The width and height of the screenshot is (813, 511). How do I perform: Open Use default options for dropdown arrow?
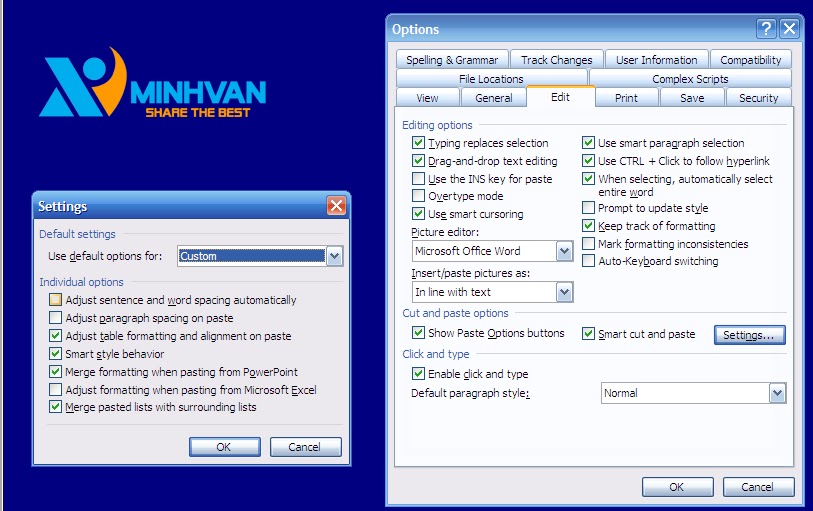point(334,256)
